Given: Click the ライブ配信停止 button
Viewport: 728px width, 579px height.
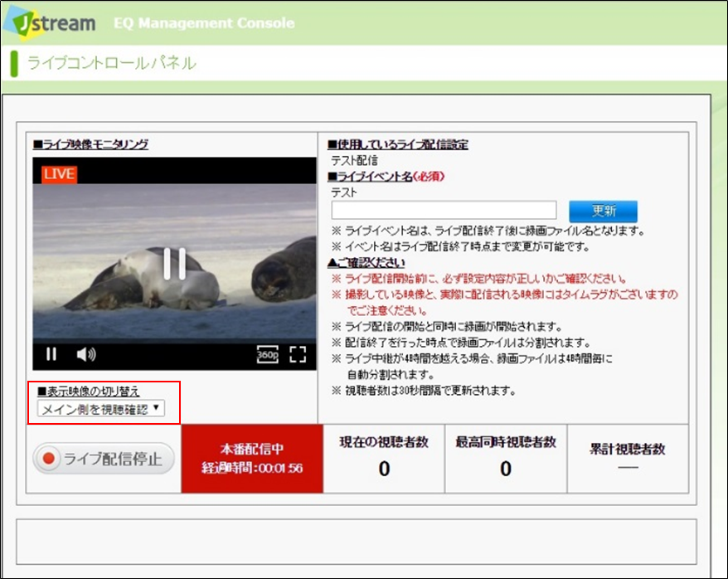Looking at the screenshot, I should click(x=104, y=458).
